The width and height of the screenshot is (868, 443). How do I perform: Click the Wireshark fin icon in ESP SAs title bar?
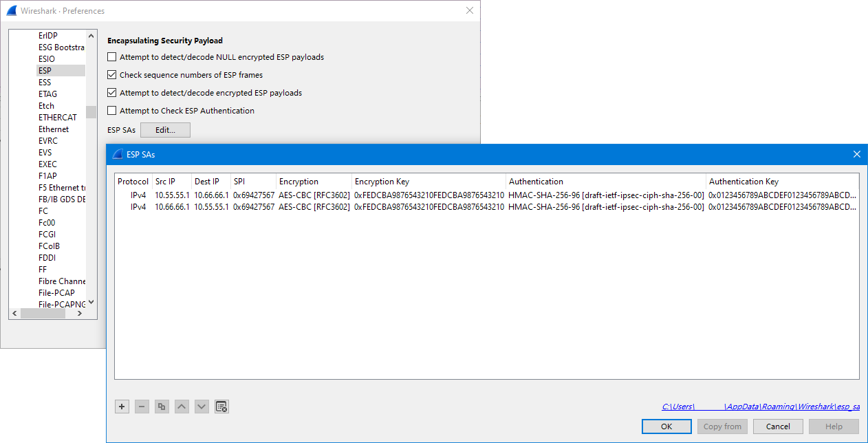click(x=118, y=154)
